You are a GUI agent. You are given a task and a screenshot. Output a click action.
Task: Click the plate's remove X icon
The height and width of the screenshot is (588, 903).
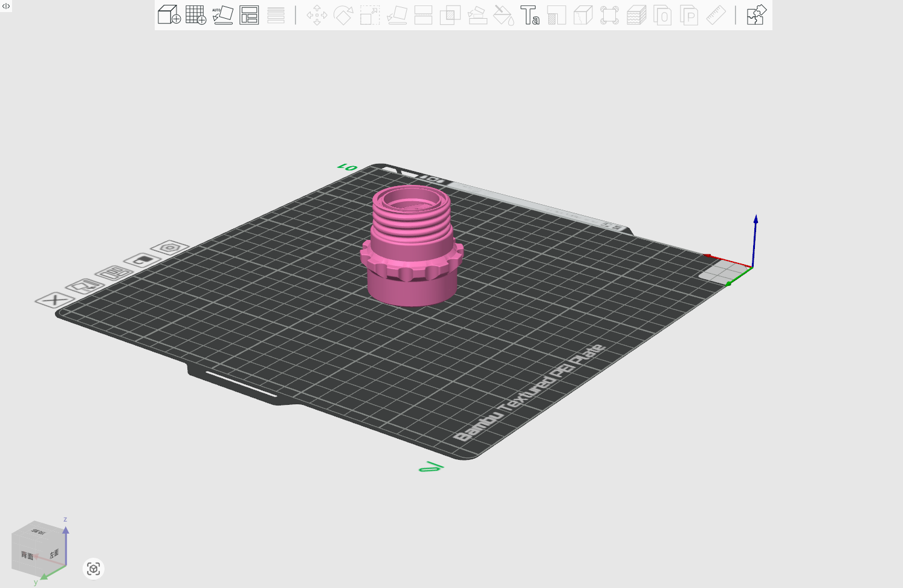(x=54, y=300)
